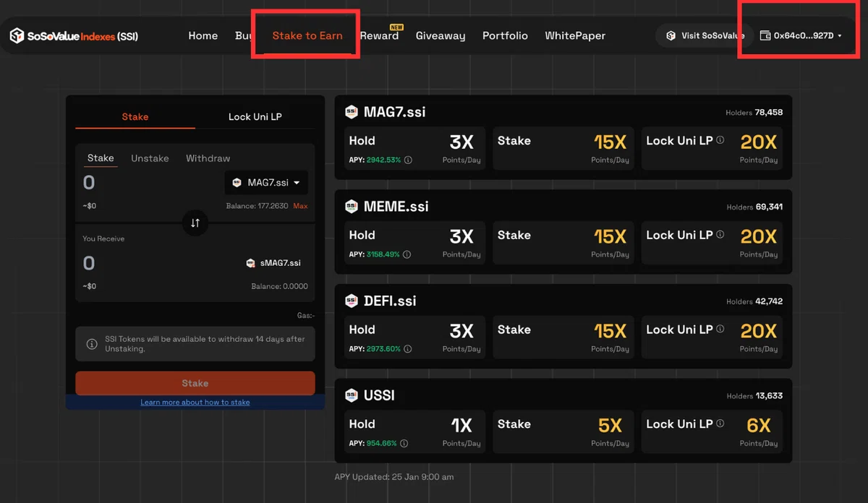The height and width of the screenshot is (503, 868).
Task: Open the Portfolio page
Action: click(505, 35)
